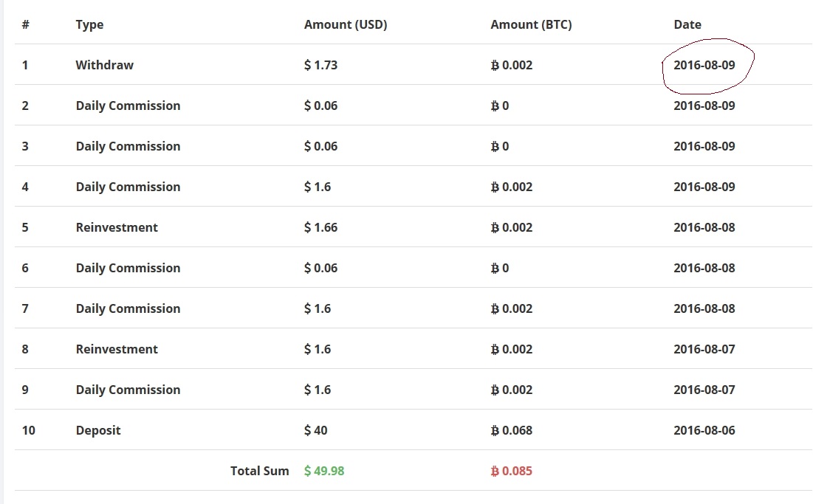This screenshot has width=813, height=504.
Task: Click the Type column header
Action: coord(89,24)
